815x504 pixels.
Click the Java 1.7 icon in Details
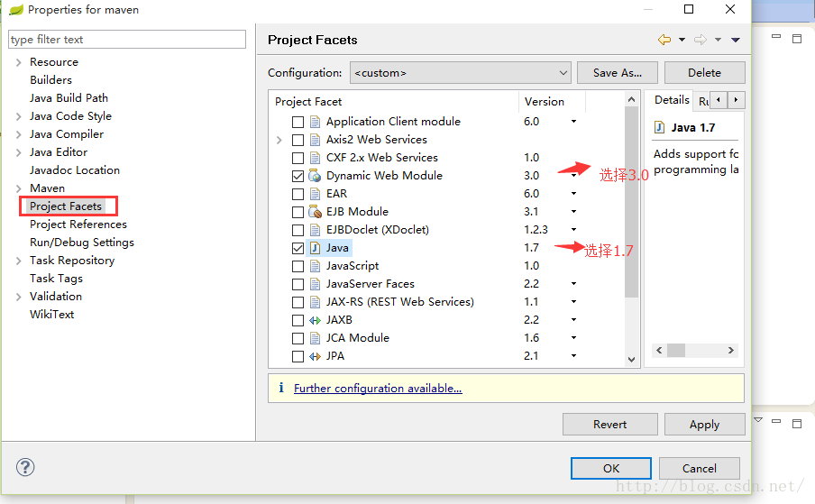(659, 127)
